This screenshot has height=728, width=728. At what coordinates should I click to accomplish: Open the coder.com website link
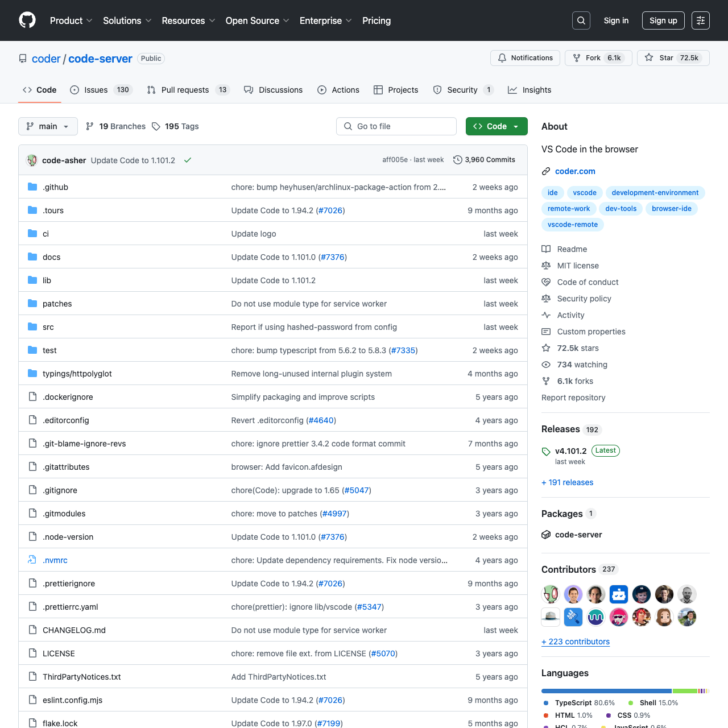click(x=575, y=171)
